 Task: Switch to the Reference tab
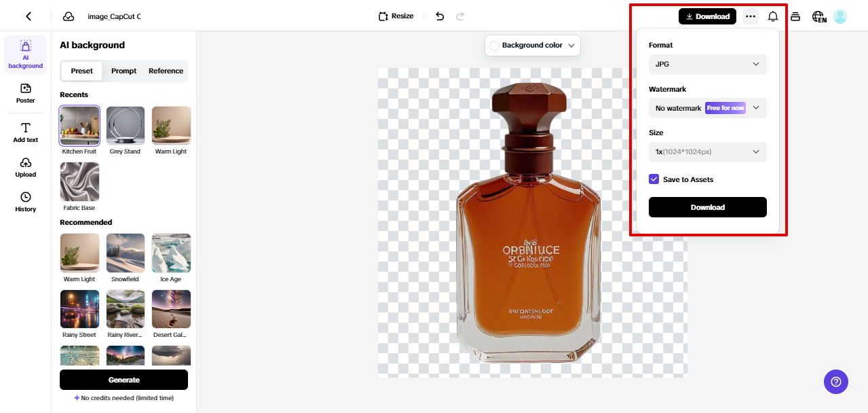pos(166,71)
